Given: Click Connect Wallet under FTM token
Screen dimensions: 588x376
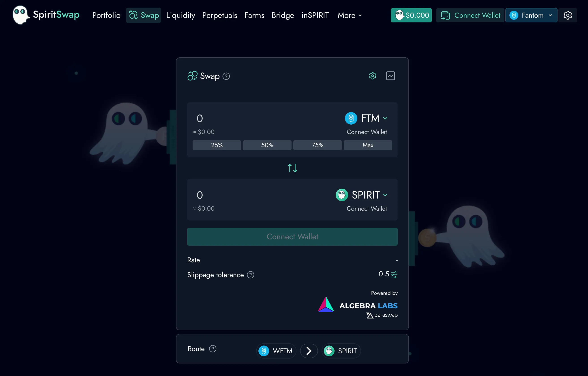Looking at the screenshot, I should pyautogui.click(x=367, y=132).
